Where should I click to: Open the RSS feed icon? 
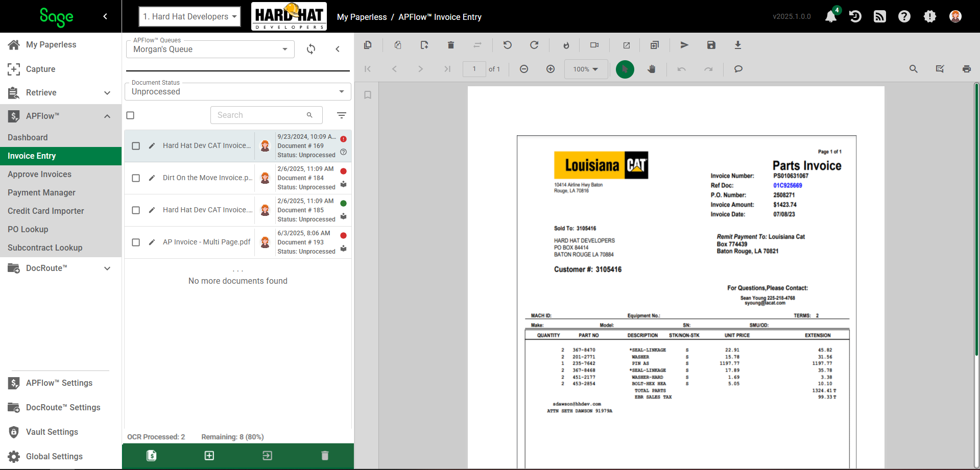[x=880, y=16]
